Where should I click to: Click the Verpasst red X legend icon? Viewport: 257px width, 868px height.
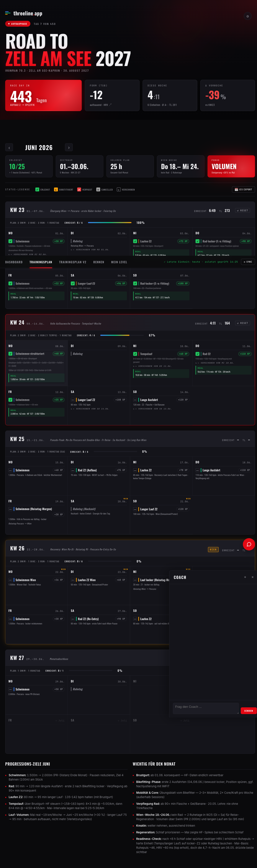click(79, 189)
